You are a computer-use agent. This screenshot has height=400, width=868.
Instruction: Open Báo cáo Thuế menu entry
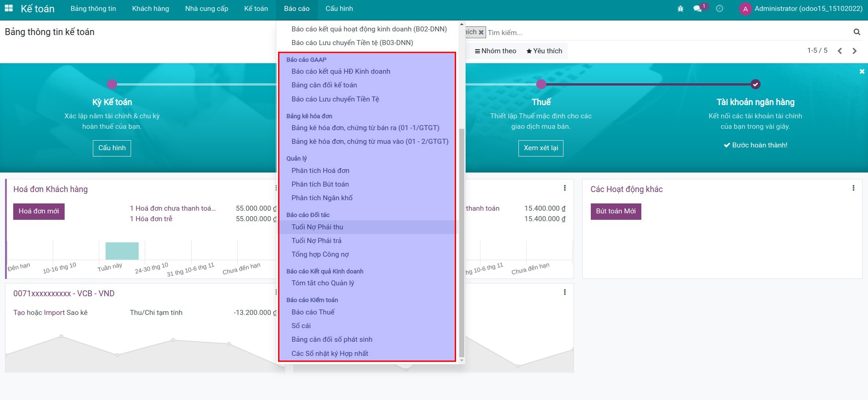coord(313,312)
